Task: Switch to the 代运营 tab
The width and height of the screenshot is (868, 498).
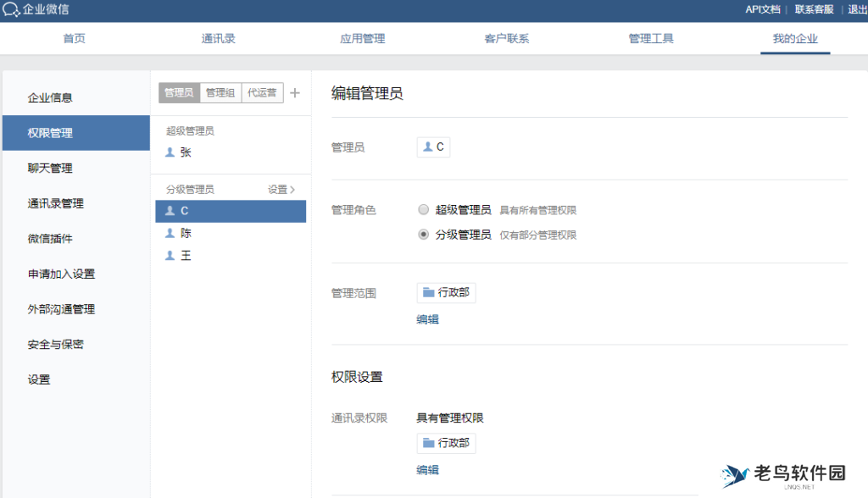Action: (261, 92)
